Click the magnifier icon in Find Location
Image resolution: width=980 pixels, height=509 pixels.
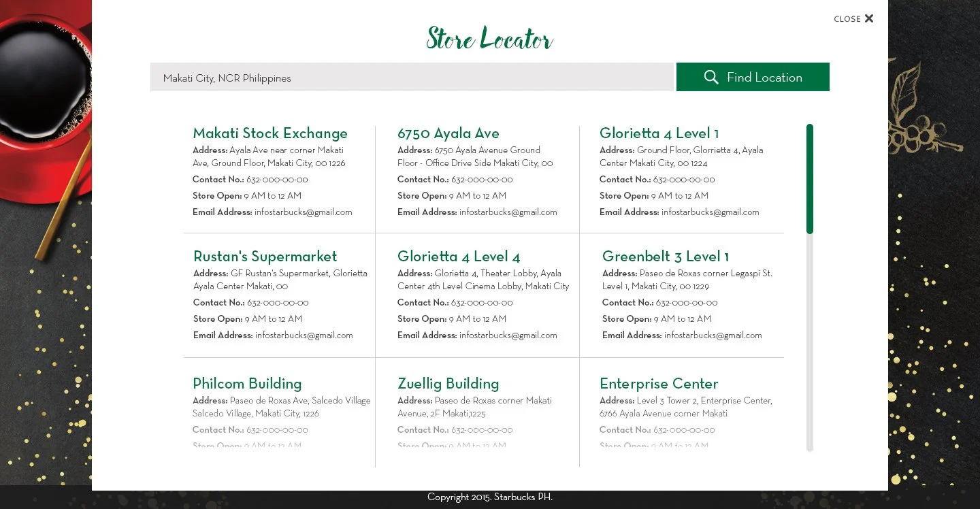coord(711,77)
